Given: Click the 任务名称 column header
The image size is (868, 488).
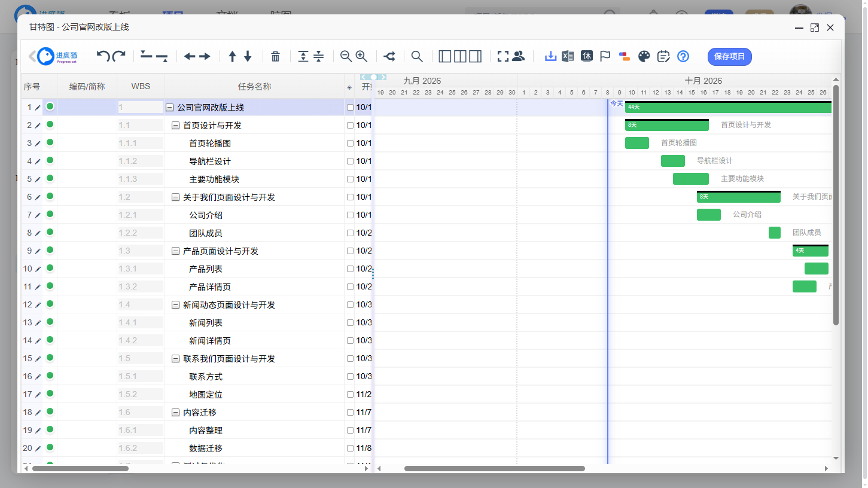Looking at the screenshot, I should pyautogui.click(x=254, y=87).
